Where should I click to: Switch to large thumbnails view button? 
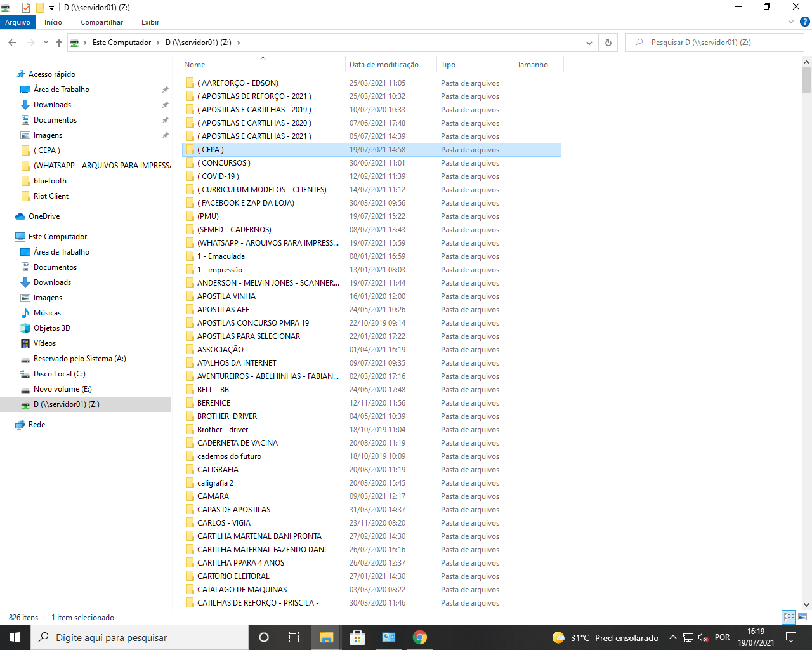click(802, 617)
